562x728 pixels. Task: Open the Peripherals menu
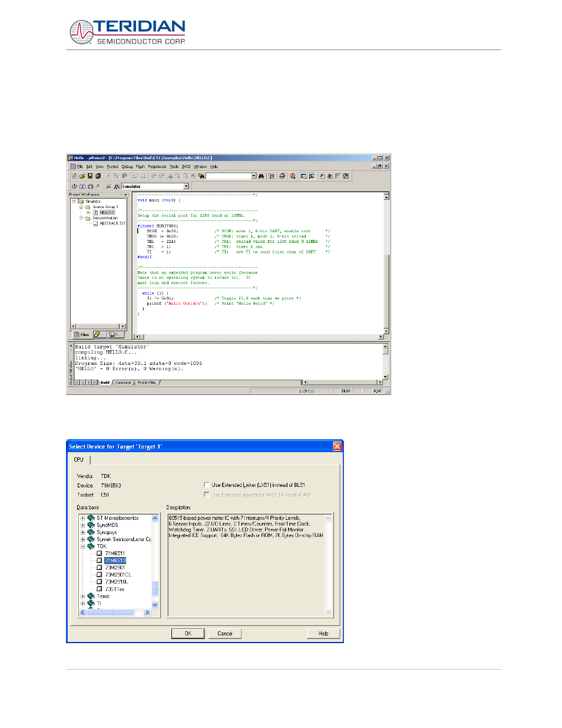pos(157,167)
